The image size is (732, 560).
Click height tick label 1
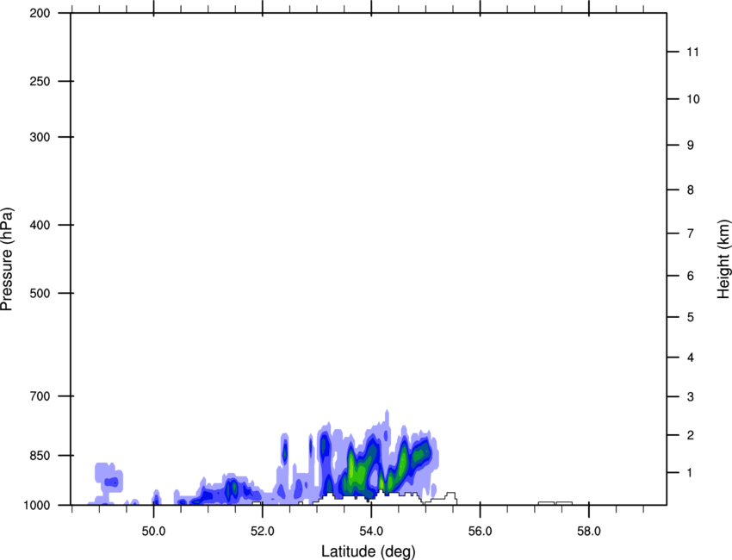690,473
